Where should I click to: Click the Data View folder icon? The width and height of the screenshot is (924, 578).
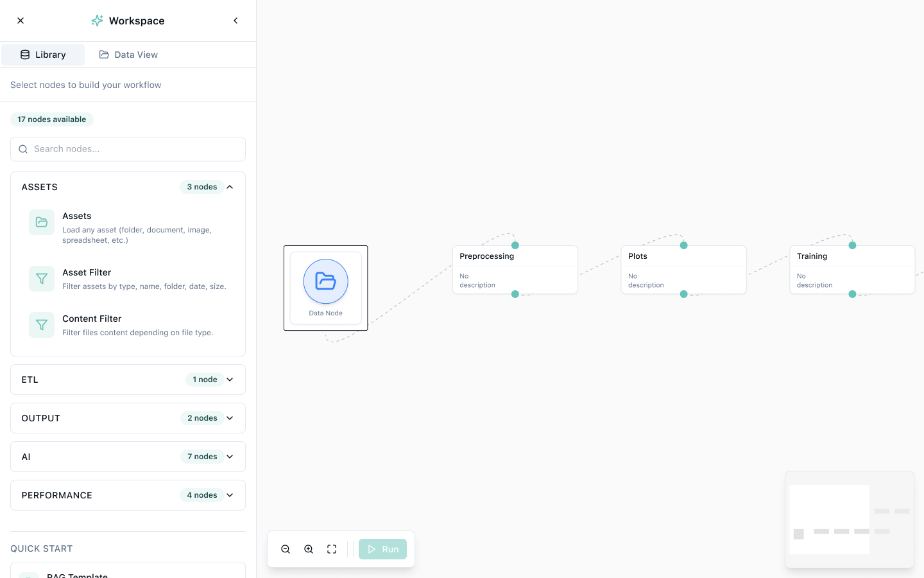104,55
